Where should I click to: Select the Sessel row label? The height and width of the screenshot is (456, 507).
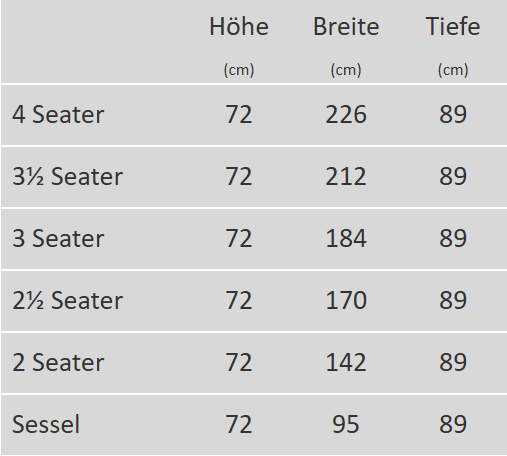point(46,424)
